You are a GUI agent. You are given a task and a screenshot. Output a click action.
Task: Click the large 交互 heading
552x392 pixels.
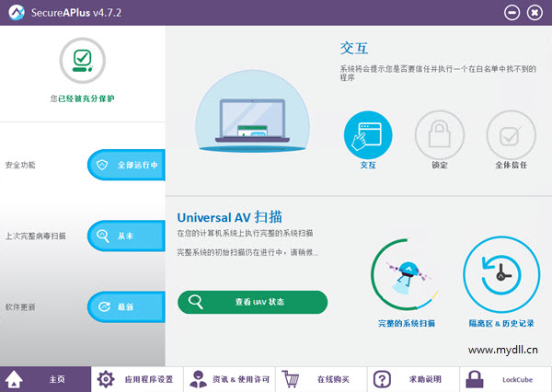[x=354, y=48]
